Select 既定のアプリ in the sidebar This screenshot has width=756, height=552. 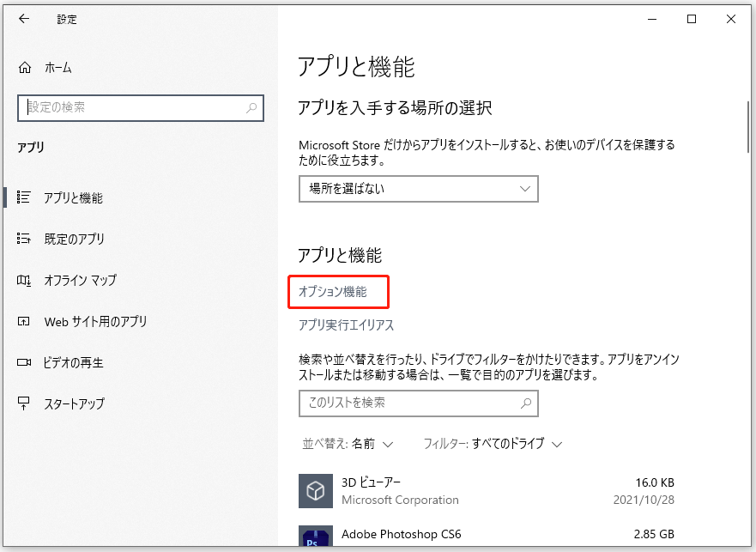coord(75,240)
